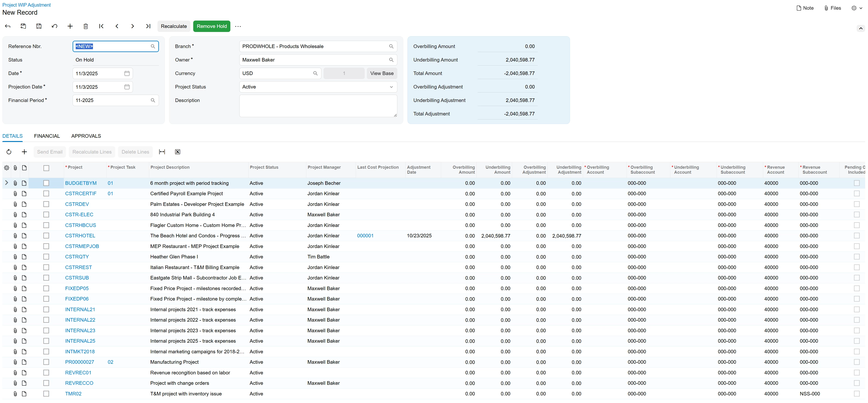Open the Date calendar picker
Screen dimensions: 868x403
[127, 74]
